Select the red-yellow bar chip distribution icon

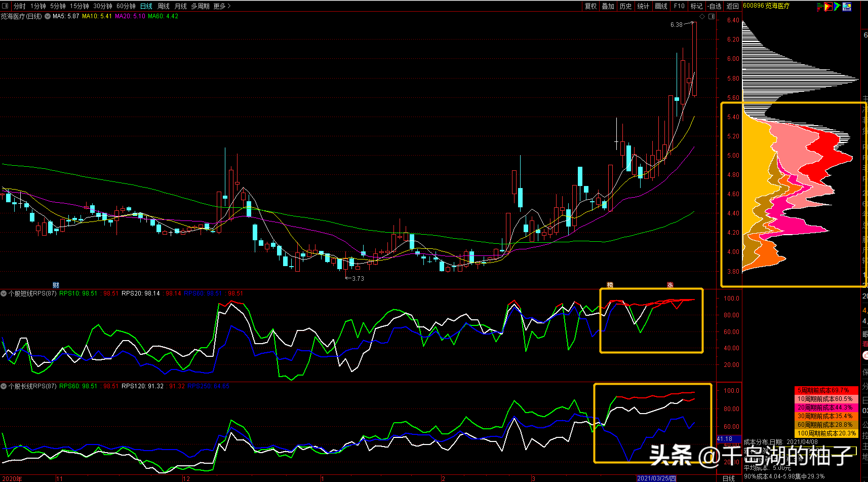click(x=820, y=7)
